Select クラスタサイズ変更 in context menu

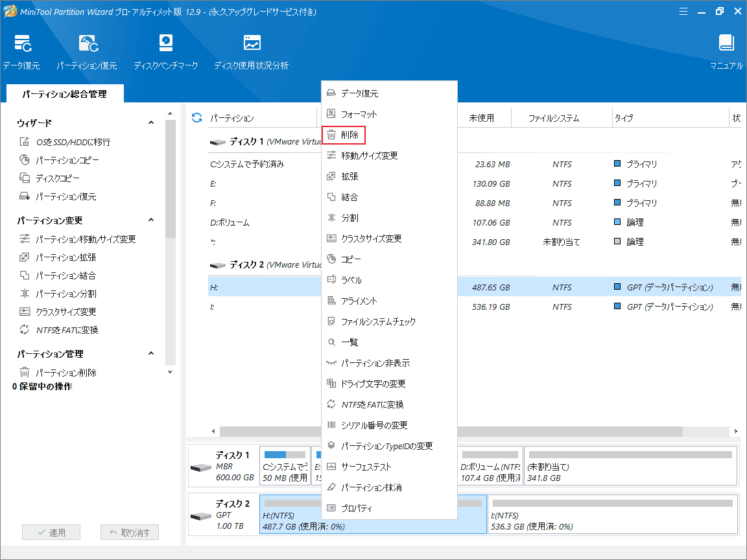pyautogui.click(x=389, y=239)
